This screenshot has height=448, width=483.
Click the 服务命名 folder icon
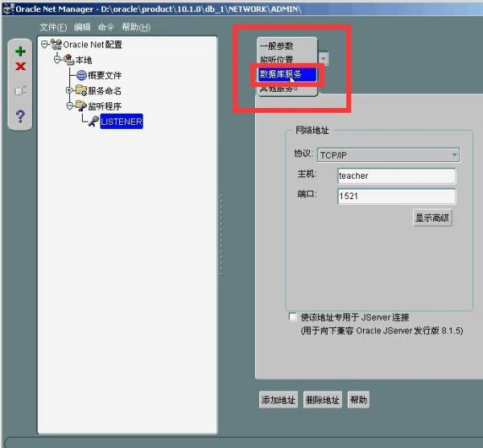[81, 90]
